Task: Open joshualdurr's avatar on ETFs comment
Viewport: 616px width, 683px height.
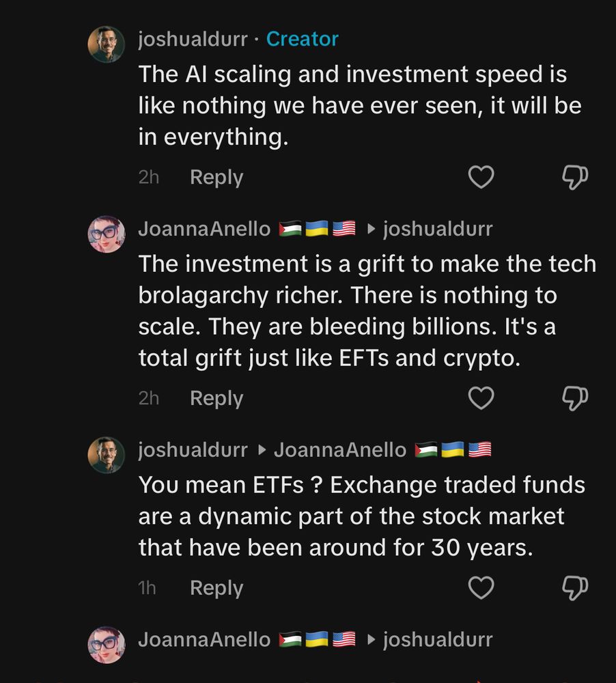Action: [x=107, y=455]
